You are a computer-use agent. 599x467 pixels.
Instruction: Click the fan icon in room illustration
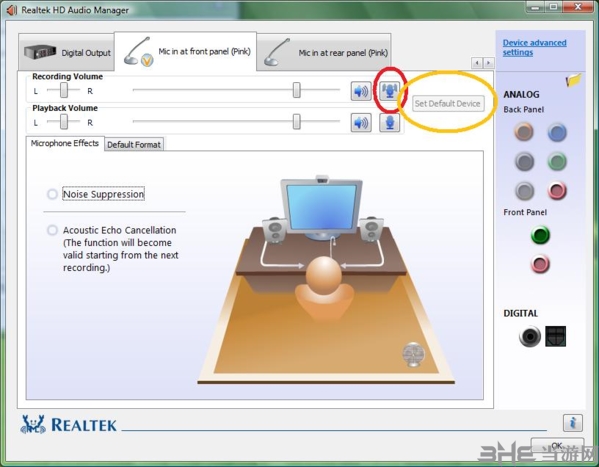point(413,354)
